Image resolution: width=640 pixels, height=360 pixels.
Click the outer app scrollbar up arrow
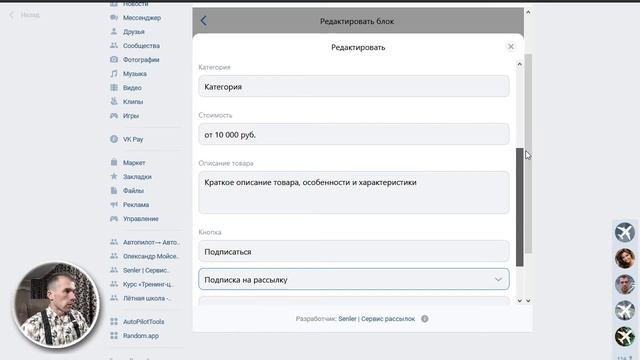(528, 12)
